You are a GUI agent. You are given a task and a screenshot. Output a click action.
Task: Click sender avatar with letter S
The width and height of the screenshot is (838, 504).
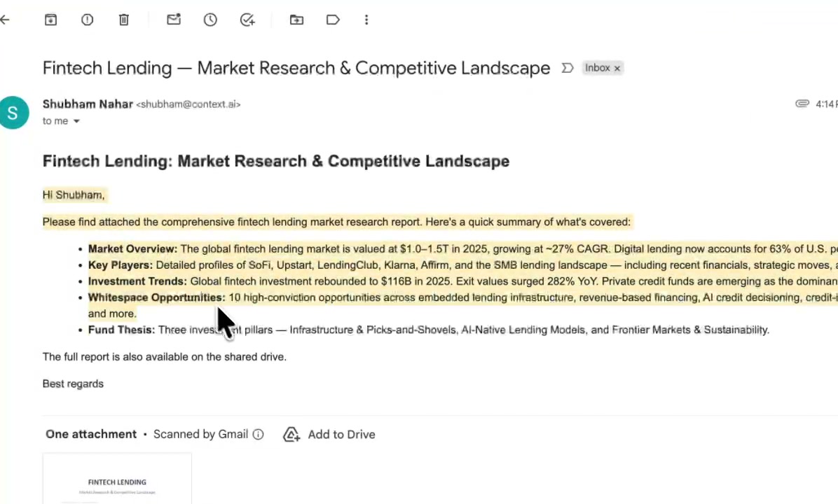(13, 112)
